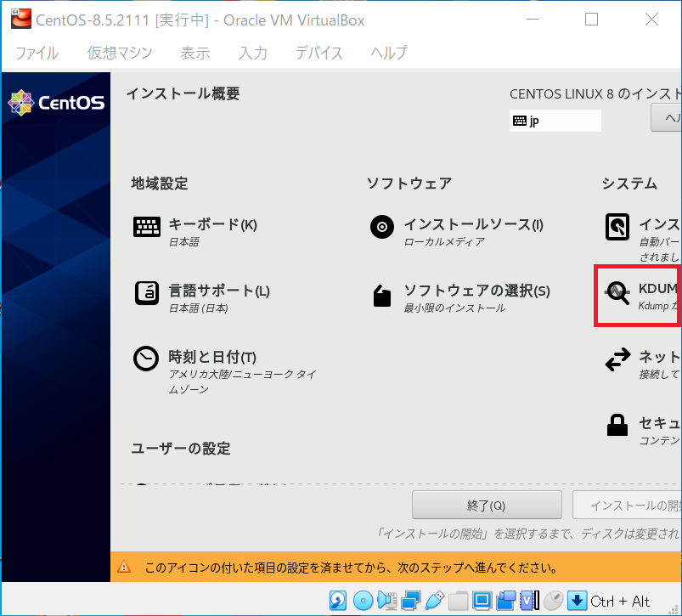Open the デバイス menu
The image size is (682, 616).
pyautogui.click(x=318, y=53)
